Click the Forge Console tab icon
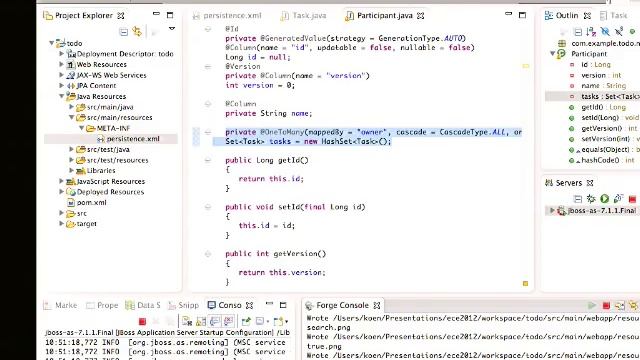The width and height of the screenshot is (640, 360). [x=309, y=306]
